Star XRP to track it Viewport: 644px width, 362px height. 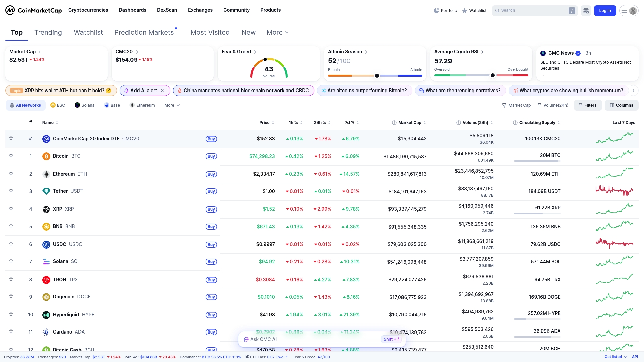click(x=11, y=208)
